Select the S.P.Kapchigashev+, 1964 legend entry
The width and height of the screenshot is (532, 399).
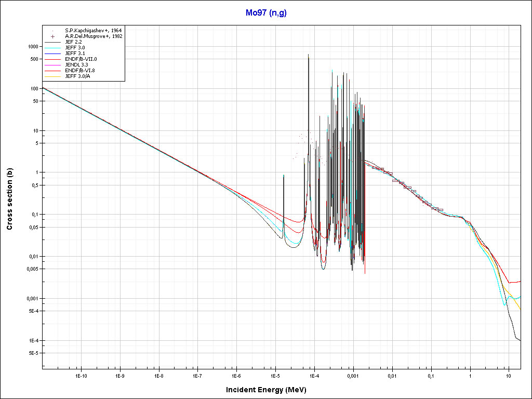point(94,31)
